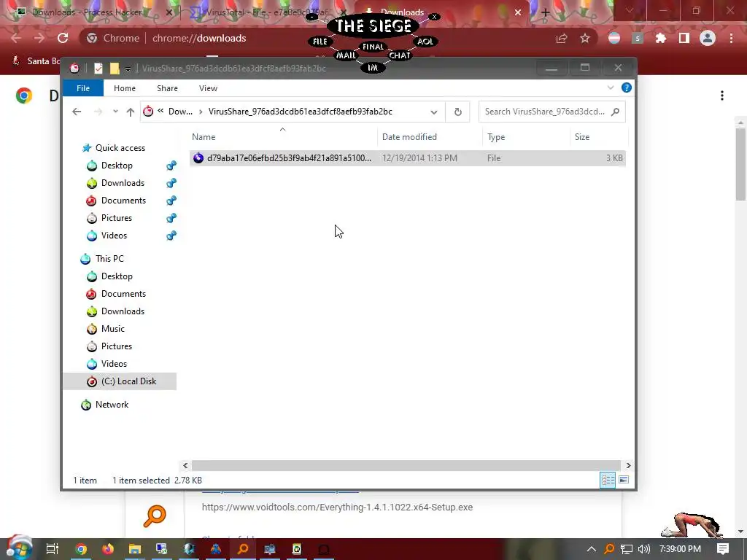
Task: Open Chrome profile avatar
Action: pyautogui.click(x=708, y=38)
